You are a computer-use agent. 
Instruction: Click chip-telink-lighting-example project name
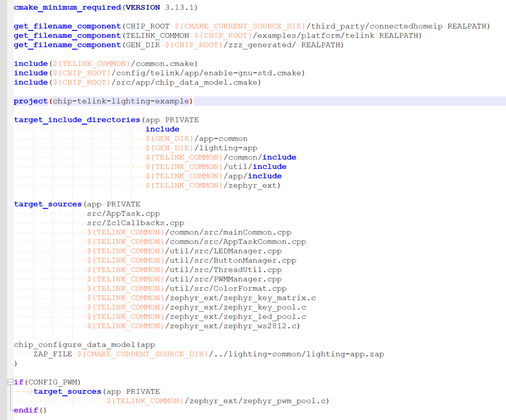pos(121,101)
